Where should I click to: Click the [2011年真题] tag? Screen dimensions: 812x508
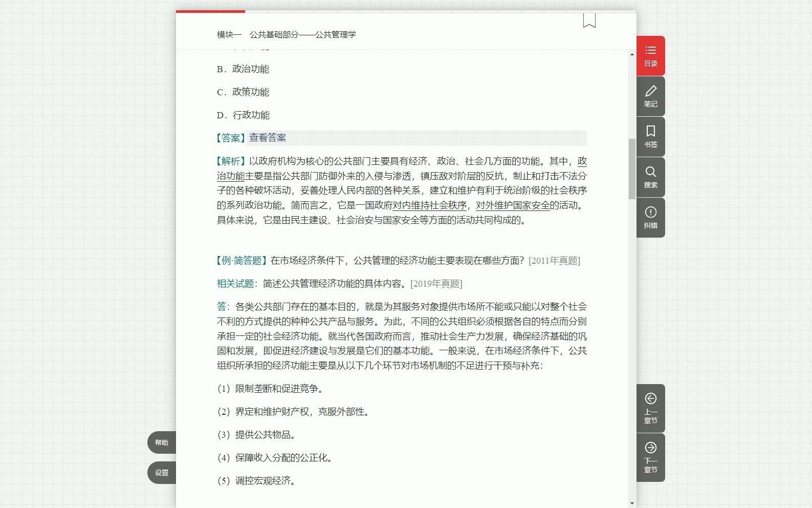point(554,261)
